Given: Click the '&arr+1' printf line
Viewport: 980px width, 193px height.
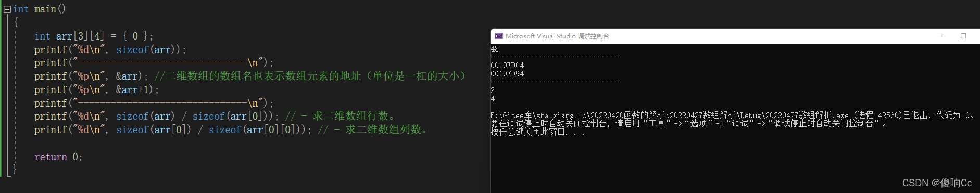Looking at the screenshot, I should (x=96, y=89).
